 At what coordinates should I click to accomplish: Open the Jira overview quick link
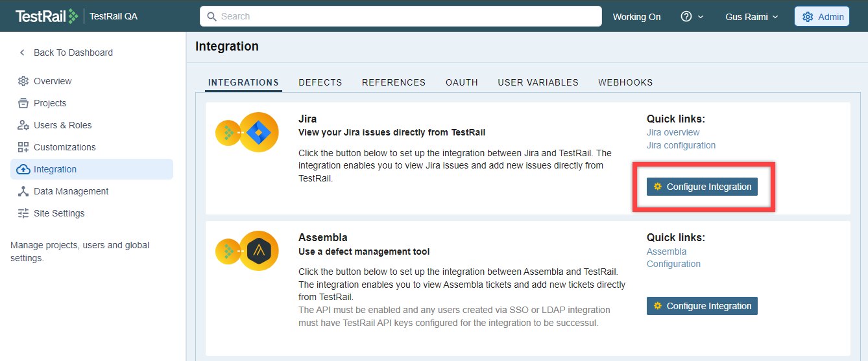pyautogui.click(x=673, y=132)
